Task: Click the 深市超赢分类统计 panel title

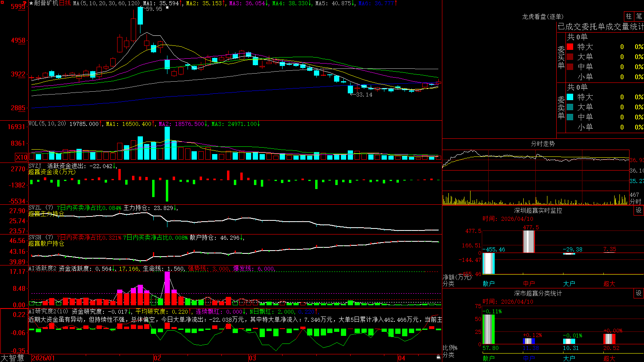Action: point(538,293)
